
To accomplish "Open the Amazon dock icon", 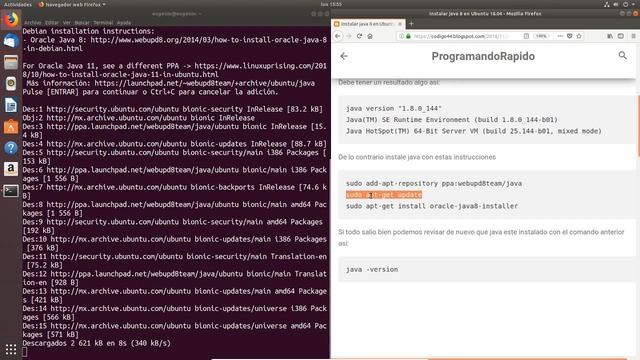I will (x=11, y=169).
